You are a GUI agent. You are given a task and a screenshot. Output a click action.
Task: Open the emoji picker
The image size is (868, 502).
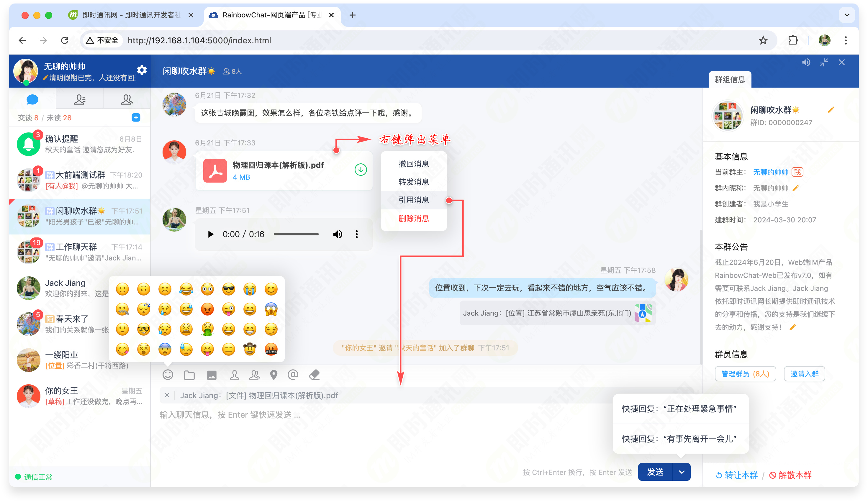tap(168, 375)
